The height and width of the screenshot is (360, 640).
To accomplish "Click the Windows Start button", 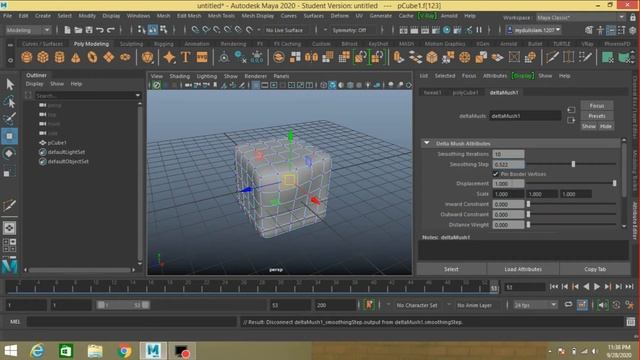I will tap(11, 351).
